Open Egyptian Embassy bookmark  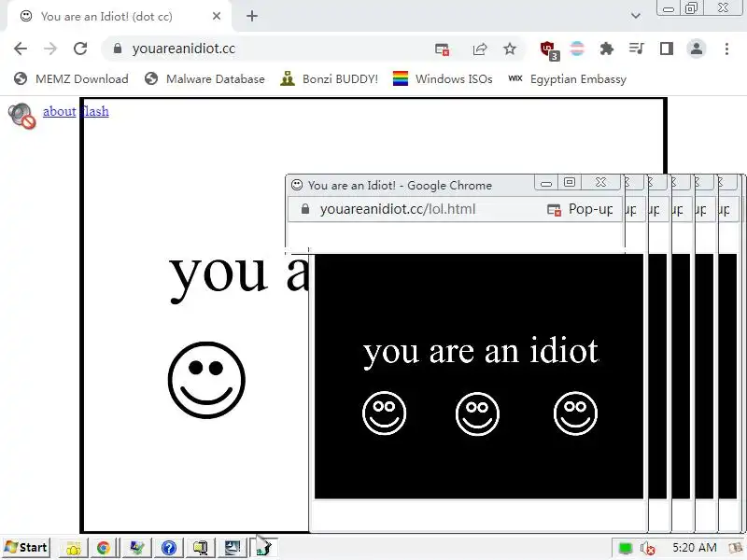(x=567, y=79)
